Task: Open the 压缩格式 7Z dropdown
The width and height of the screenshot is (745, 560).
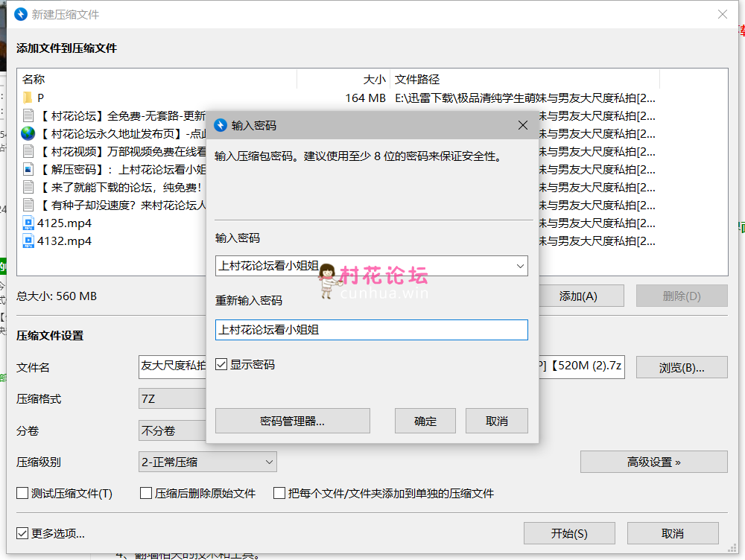Action: [173, 398]
